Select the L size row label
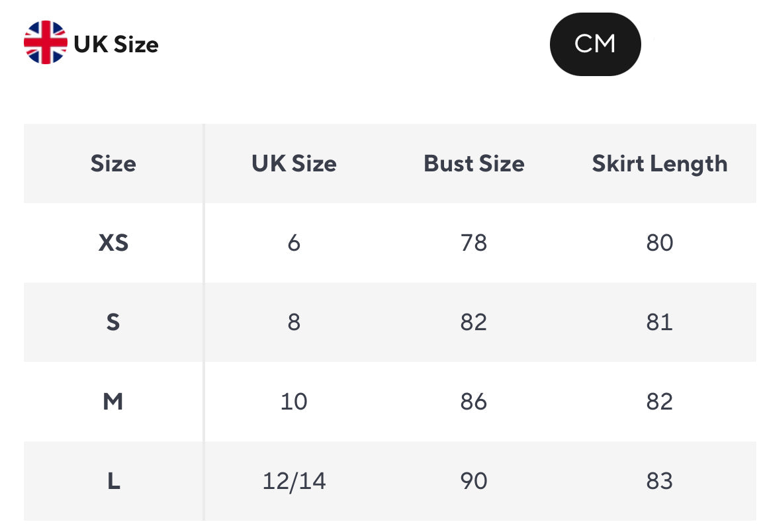 113,481
